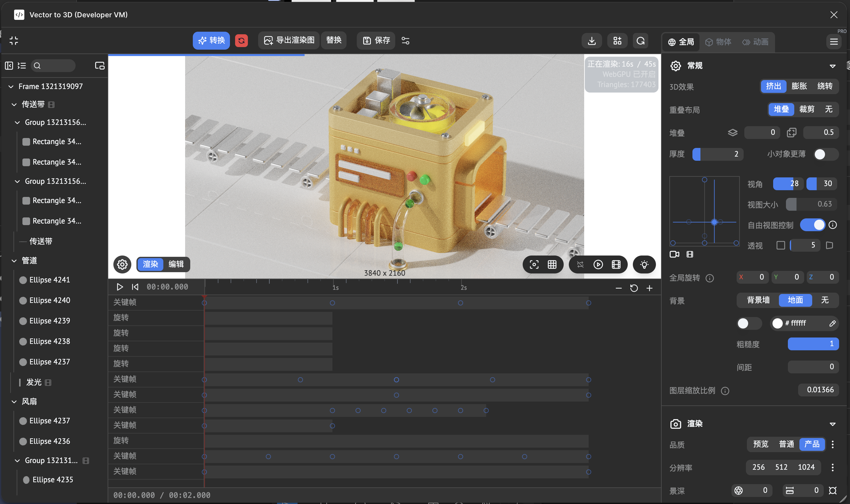Switch to the 动画 tab

click(755, 42)
